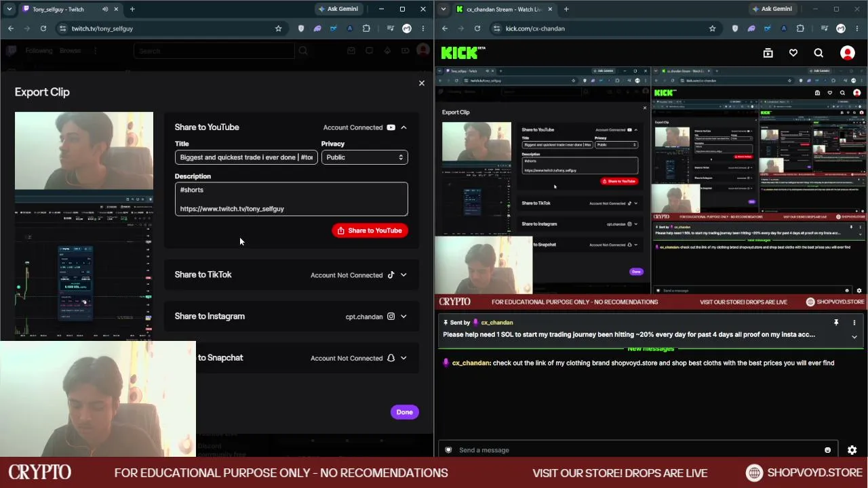
Task: Open the Kick clips/video icon in header
Action: click(x=768, y=53)
